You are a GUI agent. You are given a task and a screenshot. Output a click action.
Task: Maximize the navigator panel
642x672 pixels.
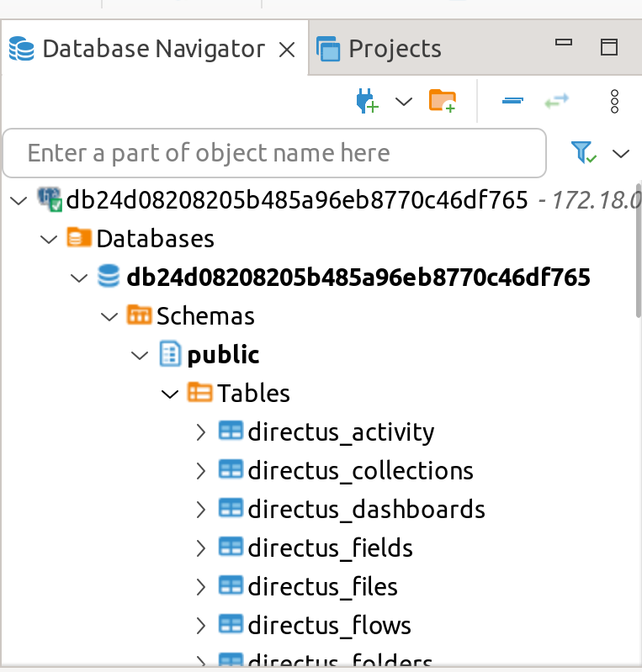point(608,46)
